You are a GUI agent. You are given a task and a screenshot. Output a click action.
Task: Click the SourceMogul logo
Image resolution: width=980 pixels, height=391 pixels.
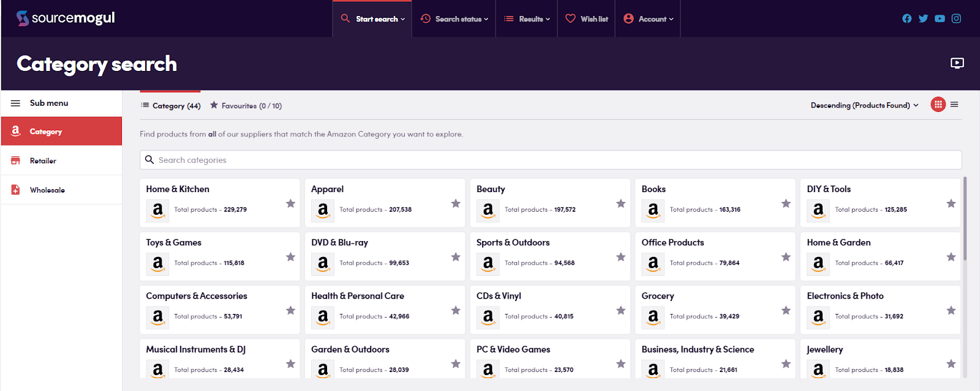66,18
